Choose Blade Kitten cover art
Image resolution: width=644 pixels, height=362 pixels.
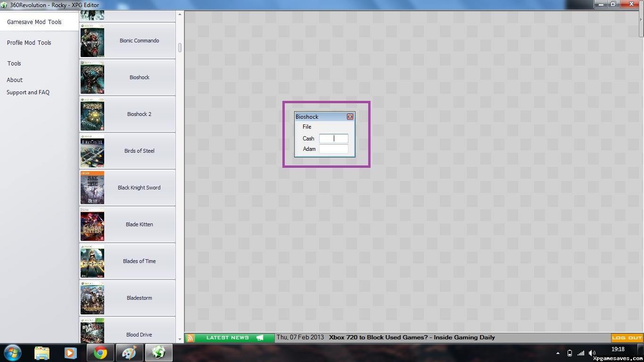[92, 225]
